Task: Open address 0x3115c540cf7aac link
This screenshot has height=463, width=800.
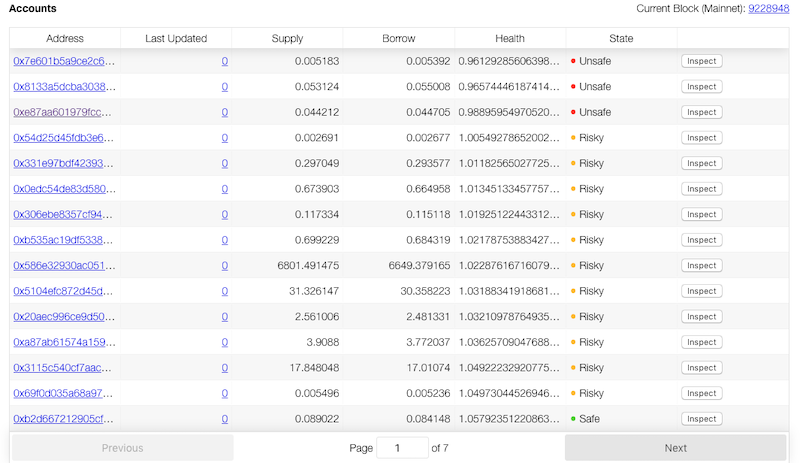Action: [x=62, y=368]
